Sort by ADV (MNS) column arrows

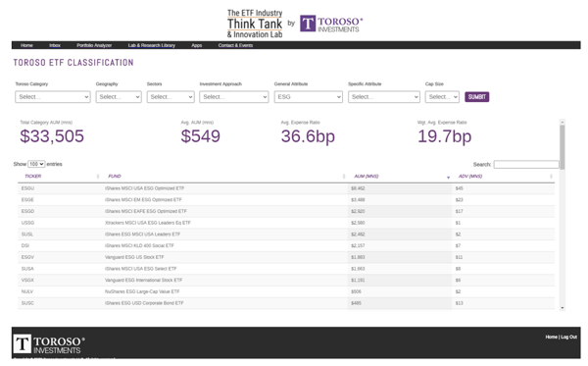[551, 177]
